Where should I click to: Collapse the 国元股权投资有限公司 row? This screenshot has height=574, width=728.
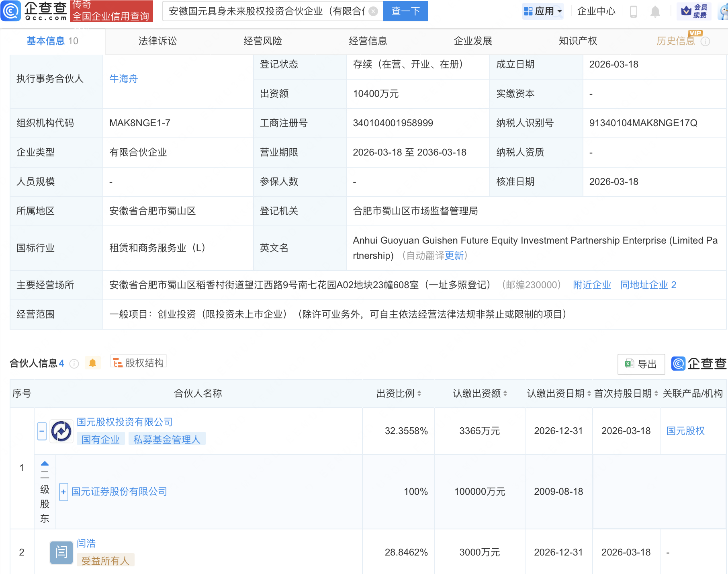(42, 431)
